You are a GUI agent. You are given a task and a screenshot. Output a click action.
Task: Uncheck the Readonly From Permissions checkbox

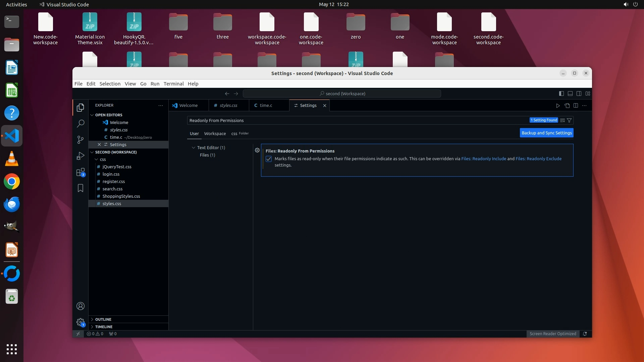(269, 159)
